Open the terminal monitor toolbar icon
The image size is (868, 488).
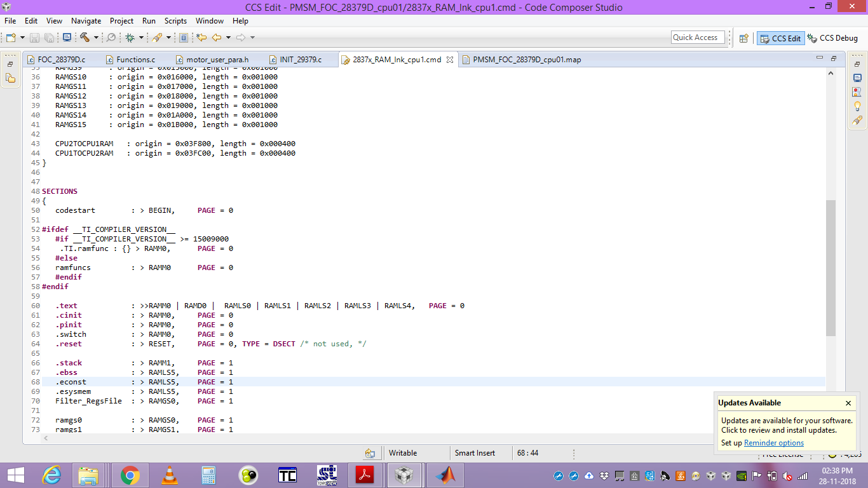click(67, 37)
